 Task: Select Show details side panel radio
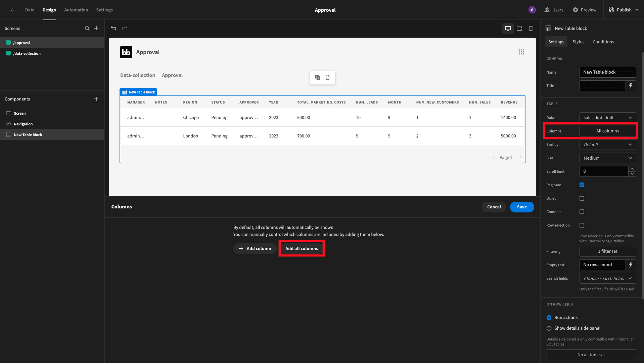tap(549, 328)
